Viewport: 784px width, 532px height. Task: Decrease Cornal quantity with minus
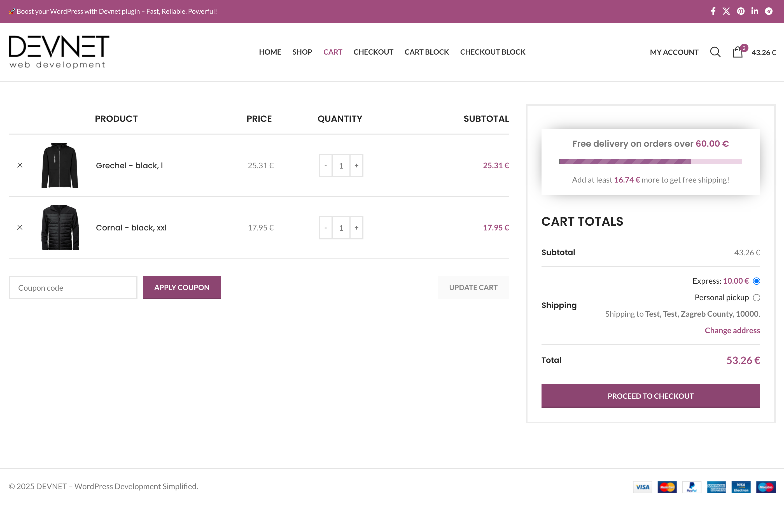(x=326, y=228)
